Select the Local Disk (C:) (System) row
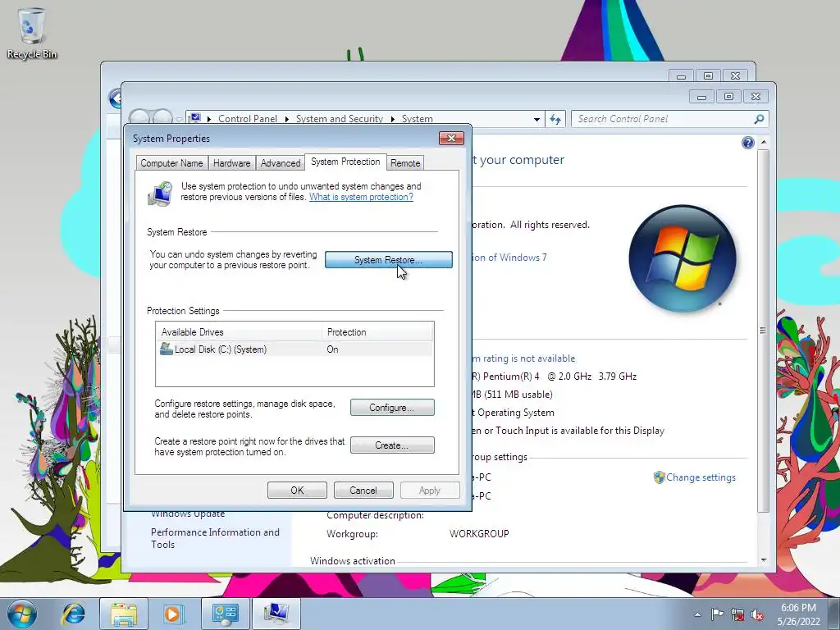The width and height of the screenshot is (840, 630). 294,349
